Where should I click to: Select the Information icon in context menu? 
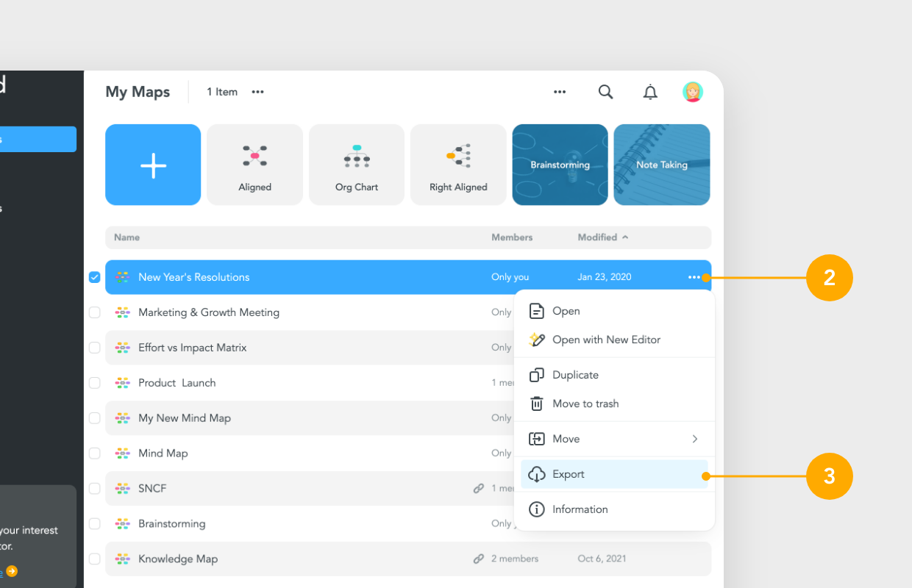(x=537, y=509)
